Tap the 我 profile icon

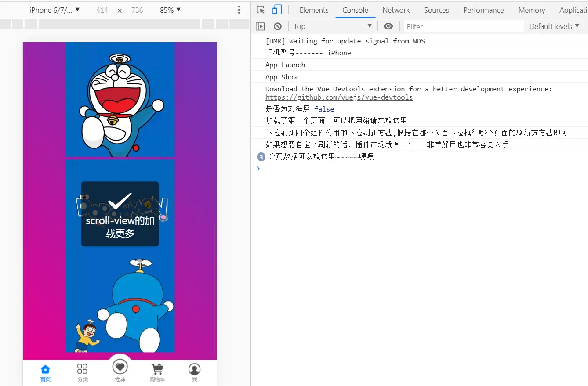pos(194,369)
